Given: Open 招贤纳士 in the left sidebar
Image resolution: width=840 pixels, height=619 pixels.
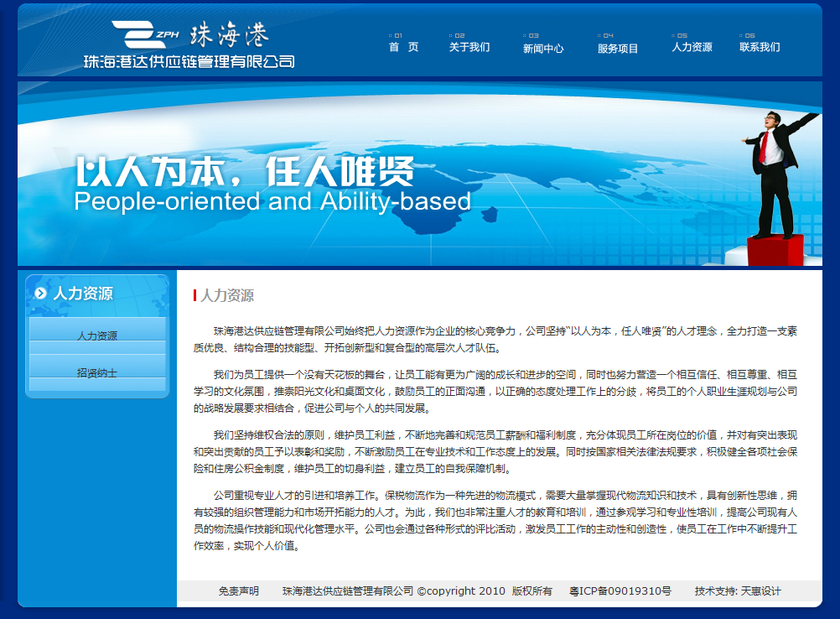Looking at the screenshot, I should pos(97,372).
